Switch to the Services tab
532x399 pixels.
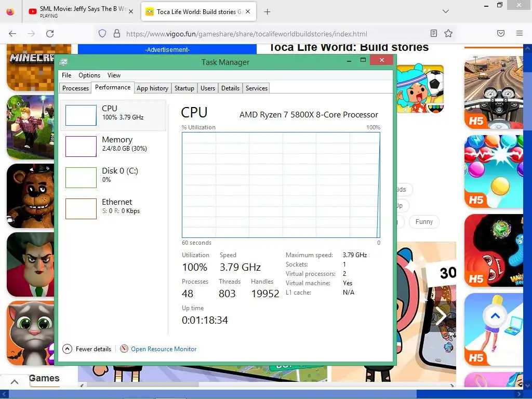257,88
